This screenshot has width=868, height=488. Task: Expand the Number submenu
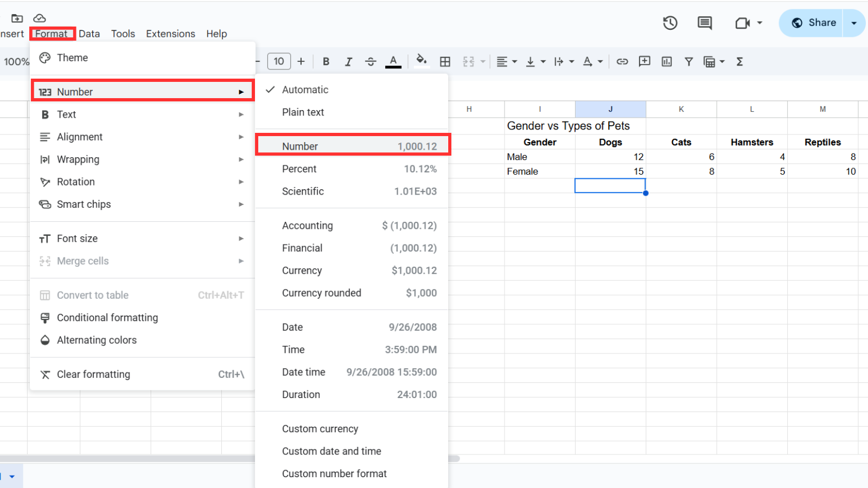(x=143, y=92)
